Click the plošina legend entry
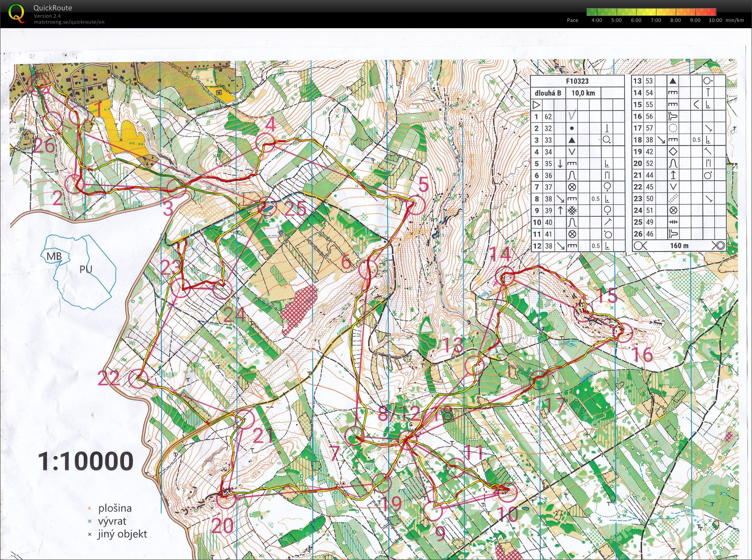Viewport: 752px width, 560px height. pos(110,508)
